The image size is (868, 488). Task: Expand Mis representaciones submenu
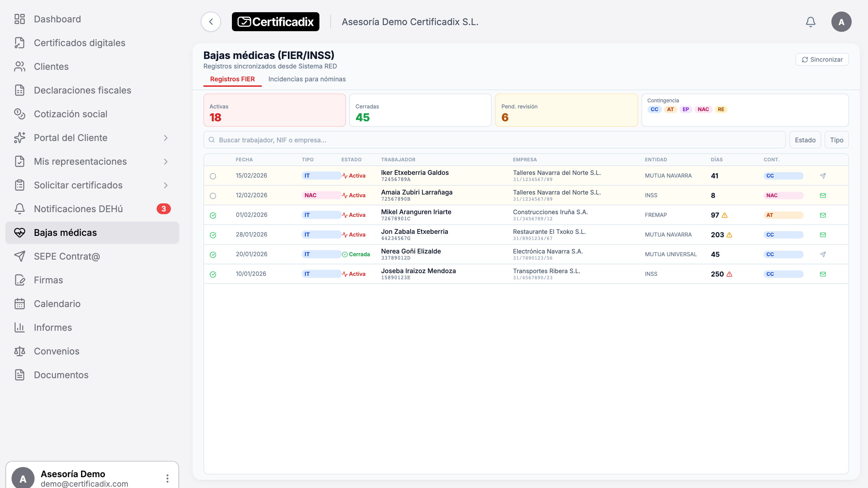click(166, 162)
